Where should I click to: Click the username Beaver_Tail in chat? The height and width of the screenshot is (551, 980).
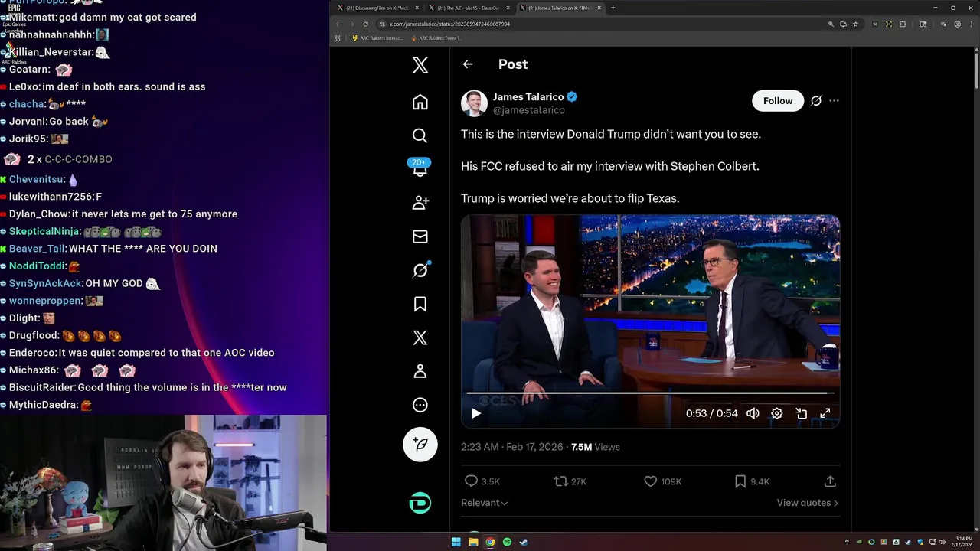point(38,249)
